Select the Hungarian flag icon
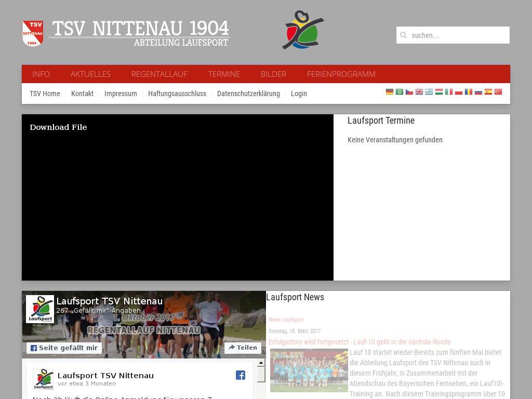The image size is (532, 399). pos(438,92)
